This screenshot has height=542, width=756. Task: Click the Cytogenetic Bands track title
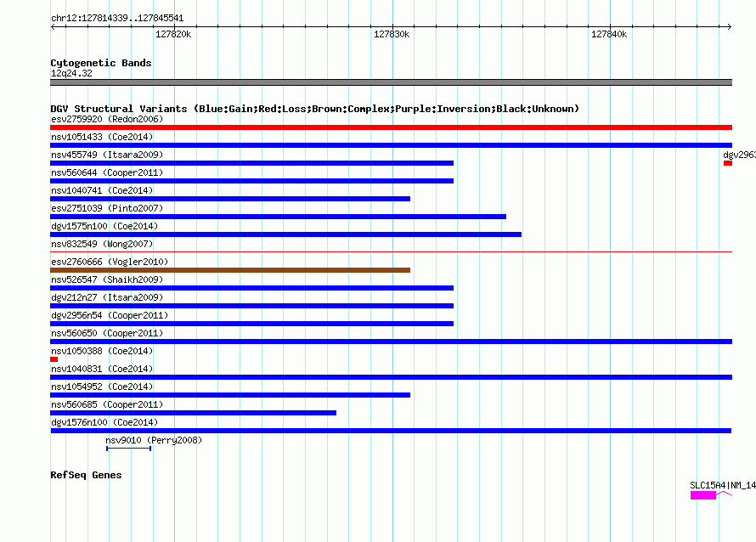[x=101, y=63]
